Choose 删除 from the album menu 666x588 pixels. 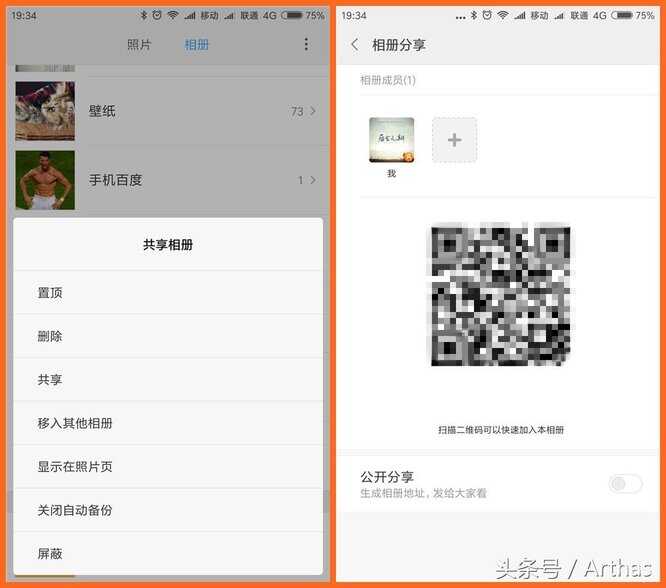click(168, 336)
